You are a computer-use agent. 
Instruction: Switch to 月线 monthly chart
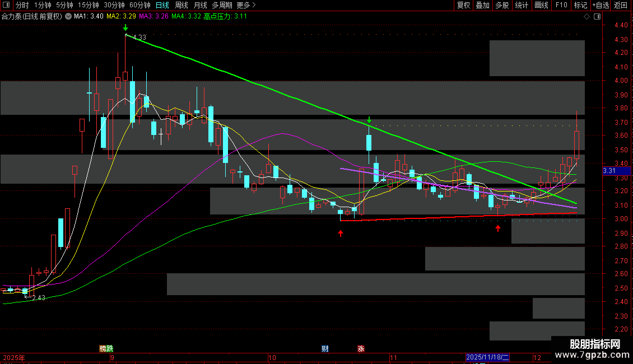(x=200, y=5)
